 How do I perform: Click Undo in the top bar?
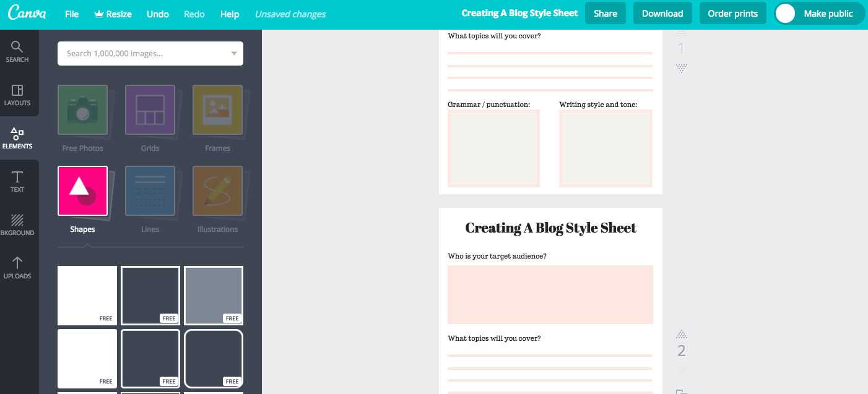coord(158,14)
